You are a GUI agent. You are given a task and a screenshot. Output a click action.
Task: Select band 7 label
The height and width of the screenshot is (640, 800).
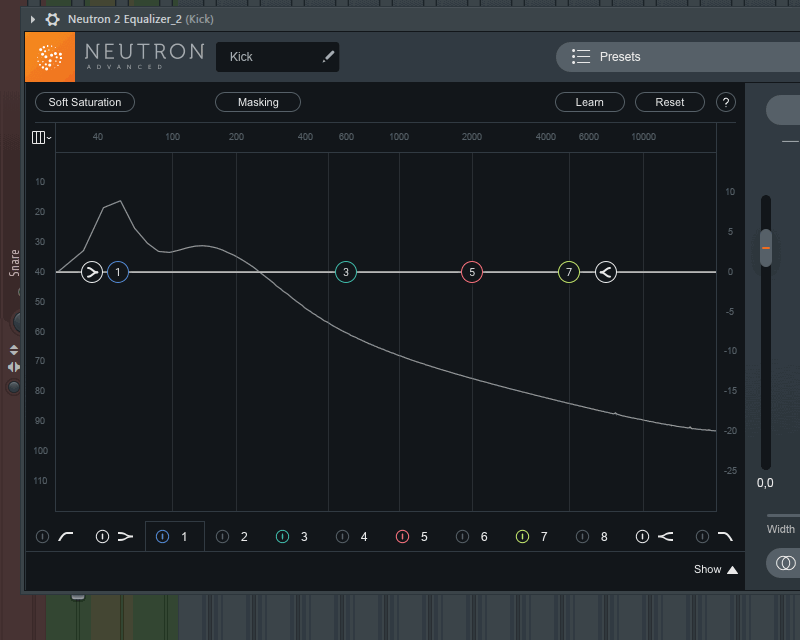tap(544, 537)
